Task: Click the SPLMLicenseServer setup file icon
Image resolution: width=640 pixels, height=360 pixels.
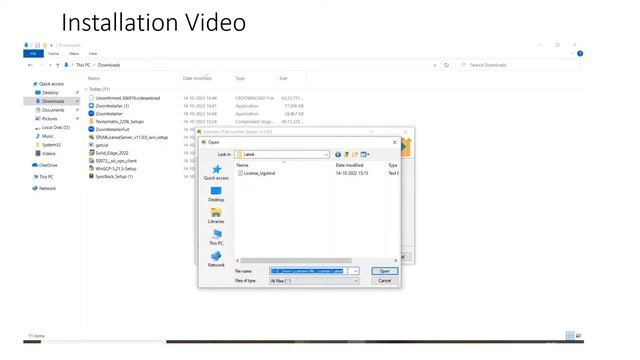Action: 91,137
